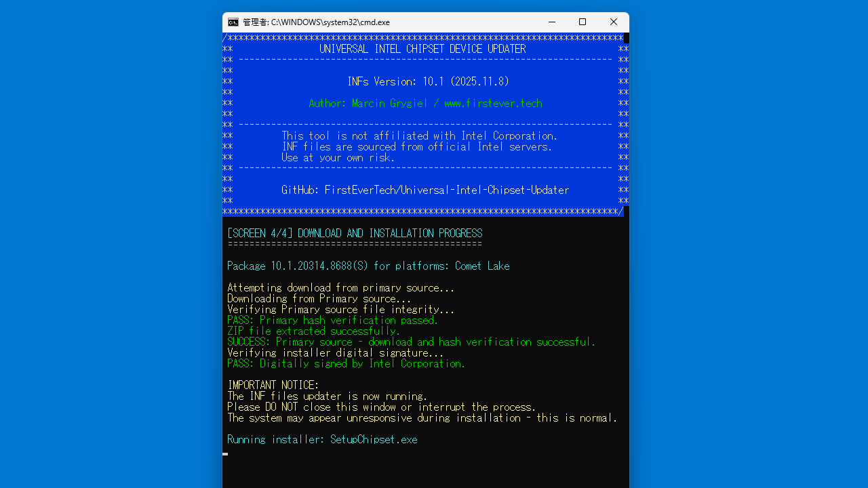The image size is (868, 488).
Task: Click the blinking cursor block at the prompt
Action: point(224,454)
